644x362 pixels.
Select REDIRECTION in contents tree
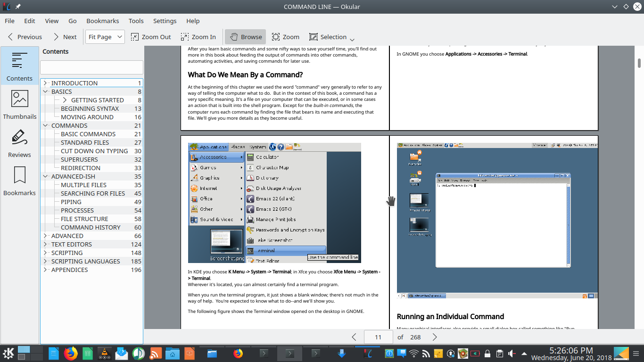coord(81,168)
